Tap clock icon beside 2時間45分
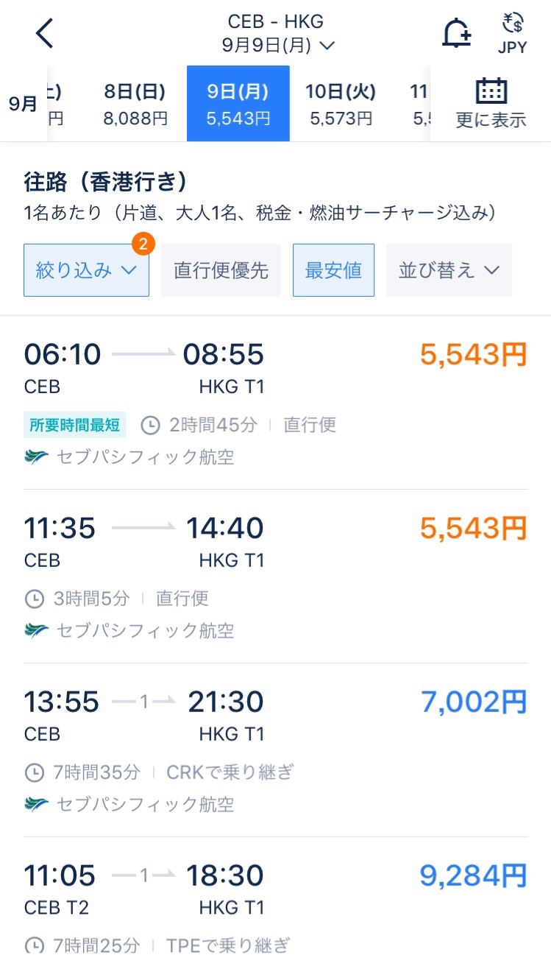Image resolution: width=551 pixels, height=980 pixels. pos(150,425)
